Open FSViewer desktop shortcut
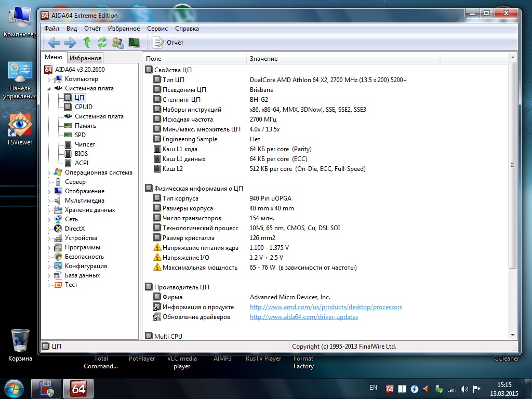Screen dimensions: 532x399 [x=20, y=129]
